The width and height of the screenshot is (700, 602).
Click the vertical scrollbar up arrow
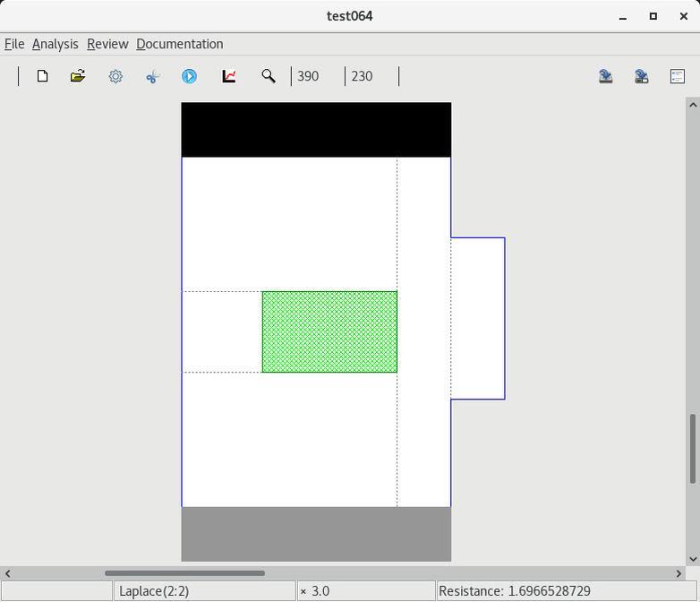[692, 105]
